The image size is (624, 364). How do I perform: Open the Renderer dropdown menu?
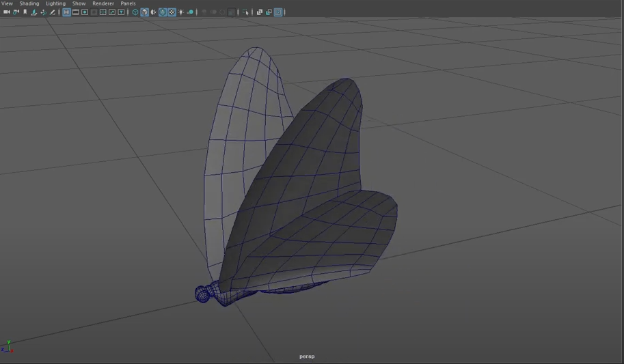click(103, 3)
